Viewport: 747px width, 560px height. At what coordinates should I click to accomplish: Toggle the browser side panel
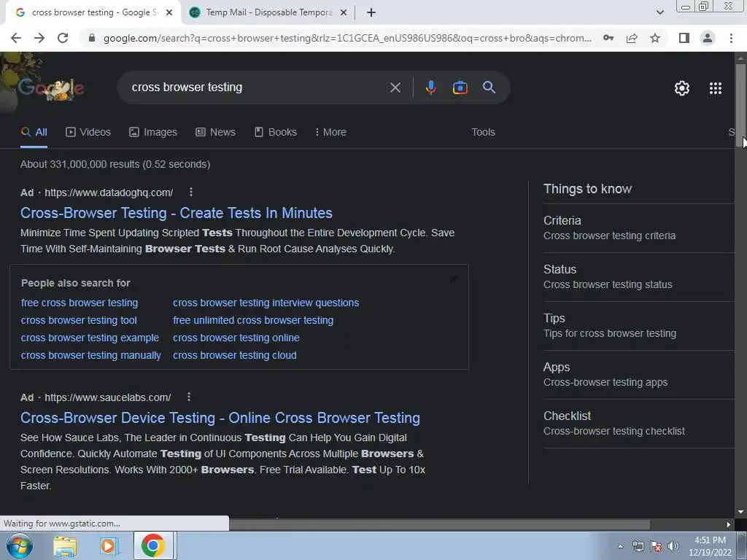(x=684, y=38)
